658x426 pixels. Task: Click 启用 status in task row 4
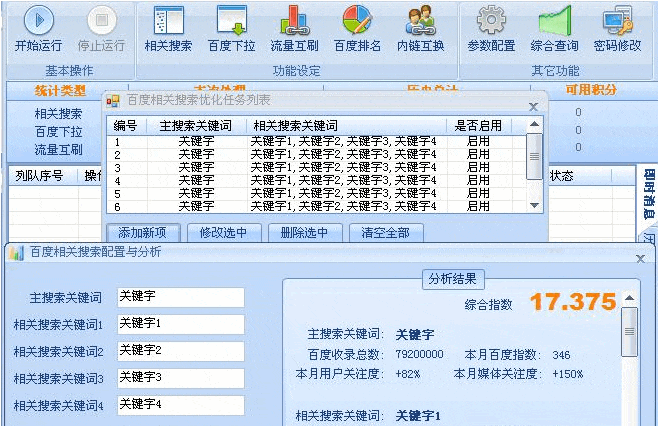point(478,180)
